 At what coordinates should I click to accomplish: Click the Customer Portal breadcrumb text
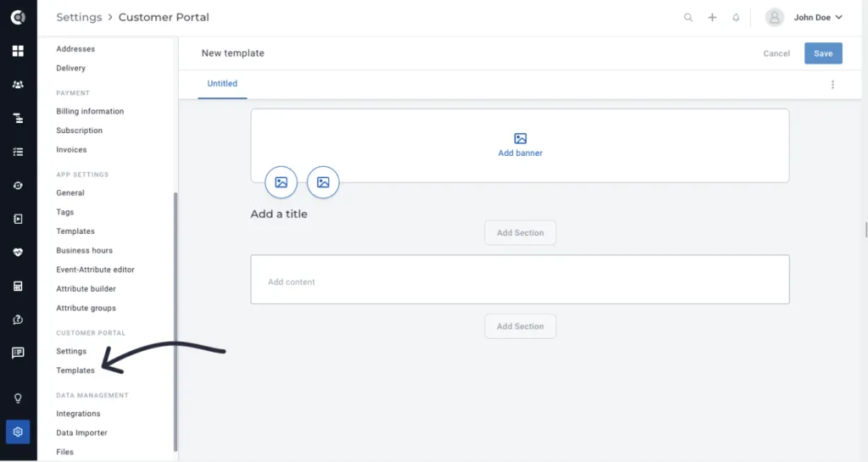164,17
